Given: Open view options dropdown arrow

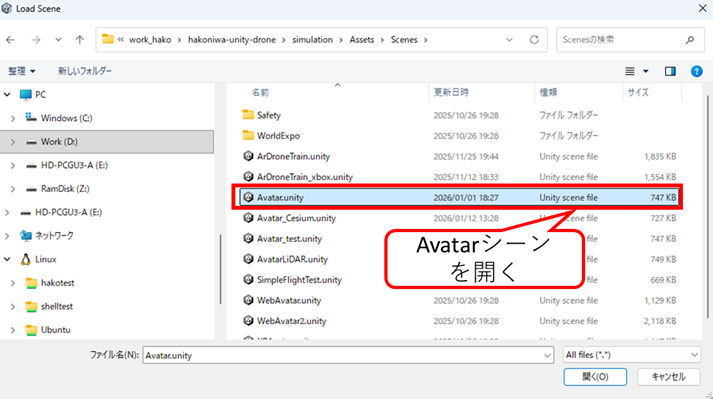Looking at the screenshot, I should 646,71.
